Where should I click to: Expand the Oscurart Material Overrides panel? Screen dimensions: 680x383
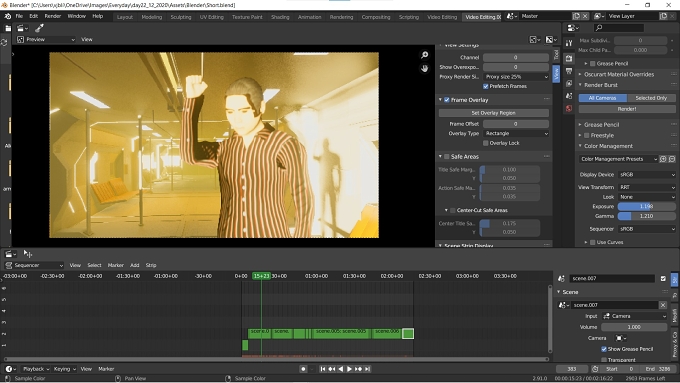[619, 74]
